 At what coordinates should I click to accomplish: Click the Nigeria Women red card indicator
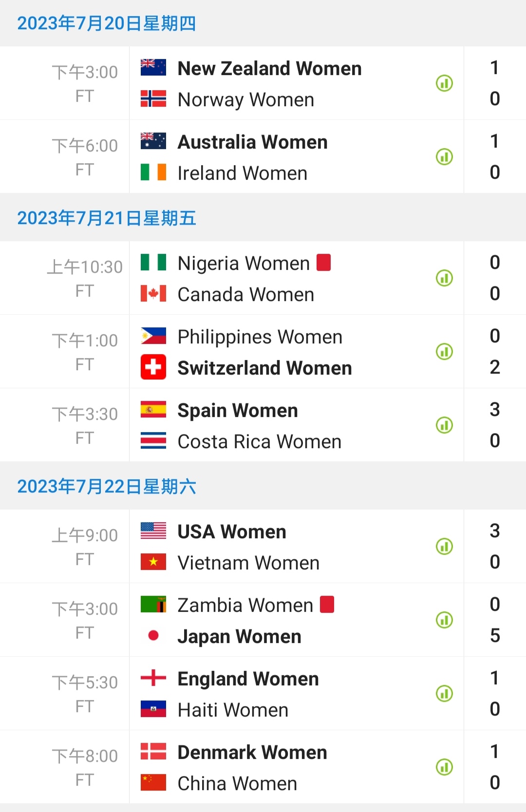[324, 263]
